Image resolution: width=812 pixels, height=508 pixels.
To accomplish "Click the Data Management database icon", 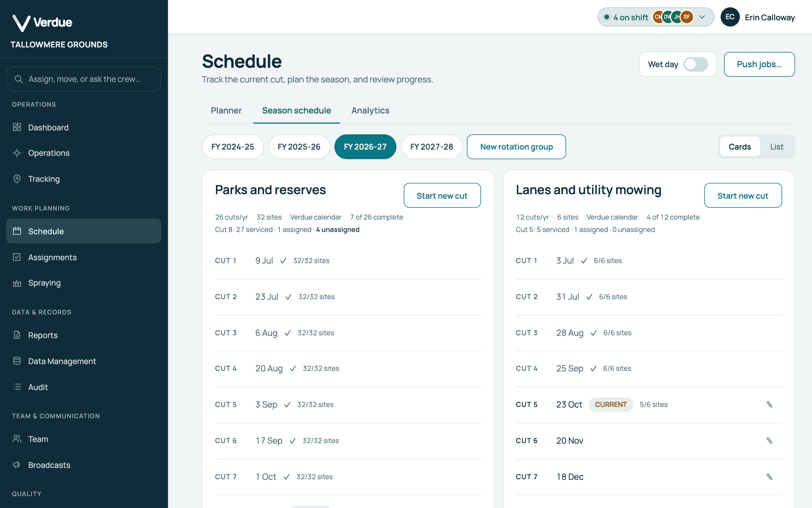I will (17, 361).
